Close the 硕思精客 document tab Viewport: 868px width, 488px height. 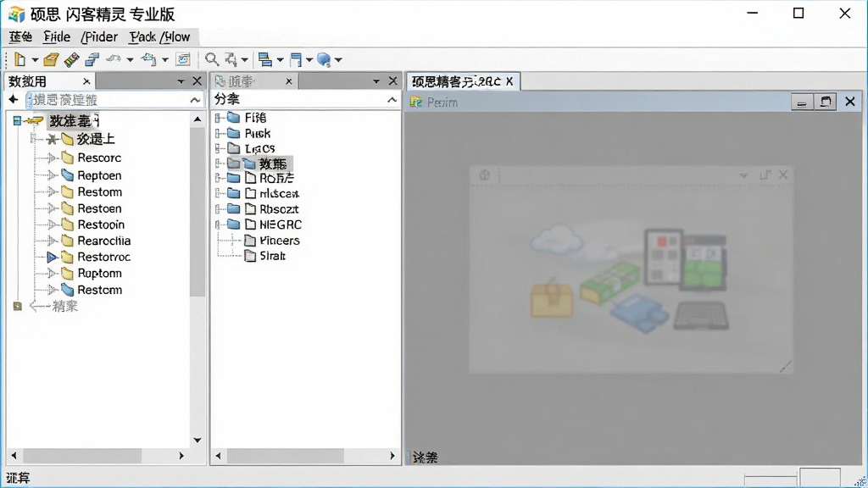[x=509, y=81]
